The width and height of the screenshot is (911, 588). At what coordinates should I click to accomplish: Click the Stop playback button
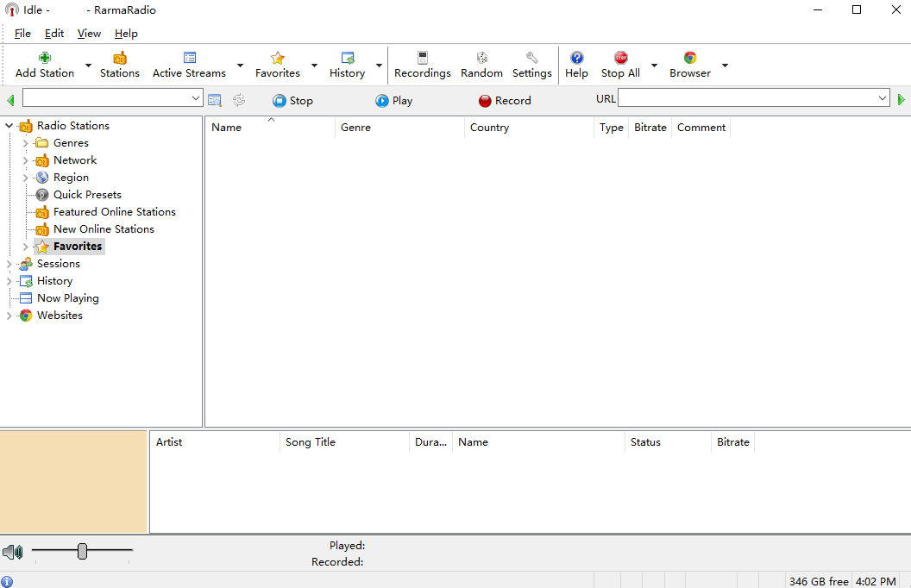point(292,100)
